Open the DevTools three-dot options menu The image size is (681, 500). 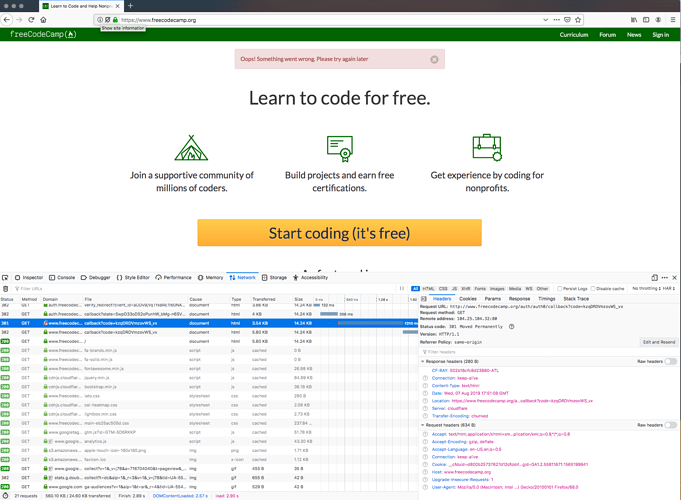(x=664, y=278)
